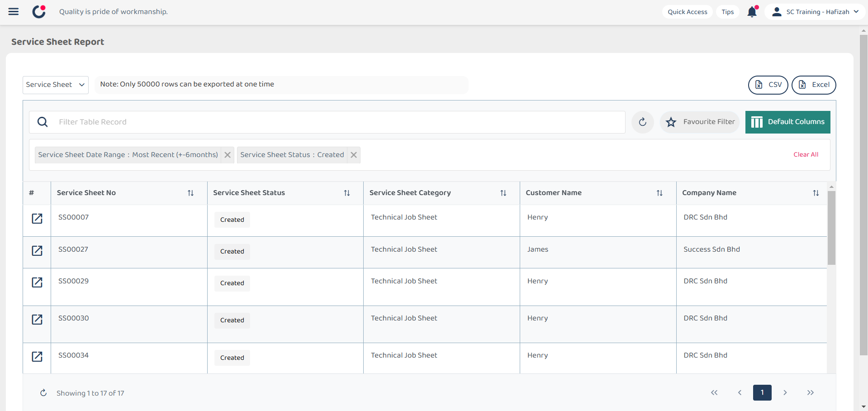The height and width of the screenshot is (411, 868).
Task: Remove the Service Sheet Status Created filter
Action: (354, 155)
